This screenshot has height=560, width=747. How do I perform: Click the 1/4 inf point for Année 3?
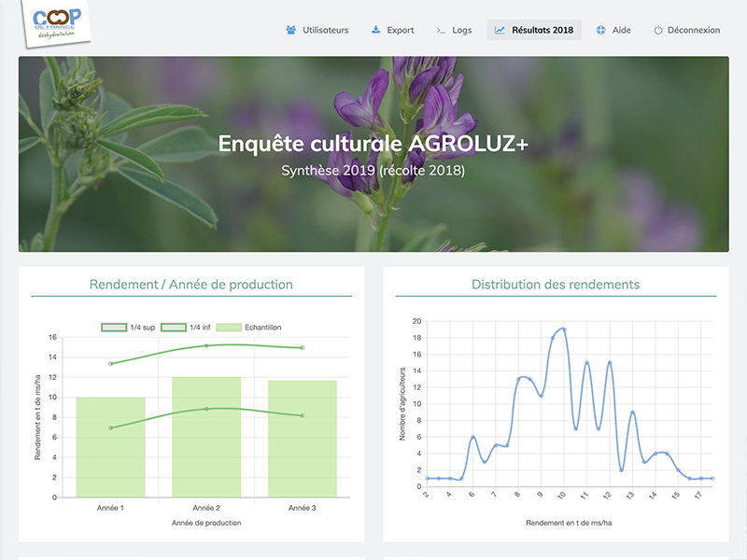[x=303, y=415]
